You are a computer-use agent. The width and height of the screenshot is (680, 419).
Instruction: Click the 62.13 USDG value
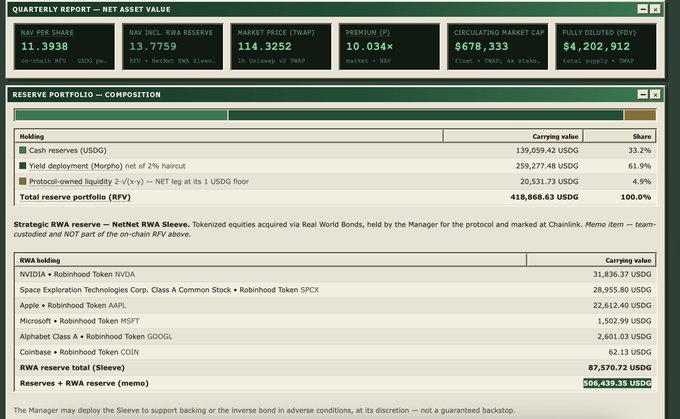tap(630, 353)
